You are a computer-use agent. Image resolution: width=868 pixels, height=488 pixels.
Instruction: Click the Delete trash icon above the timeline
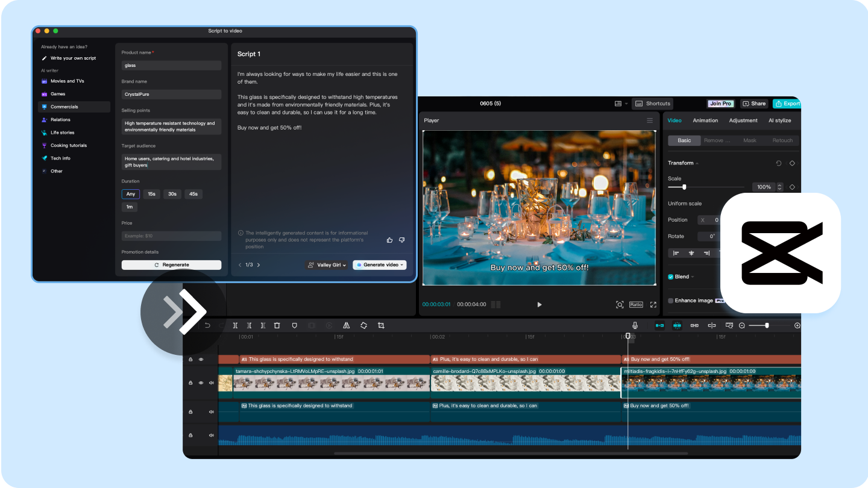pos(277,325)
